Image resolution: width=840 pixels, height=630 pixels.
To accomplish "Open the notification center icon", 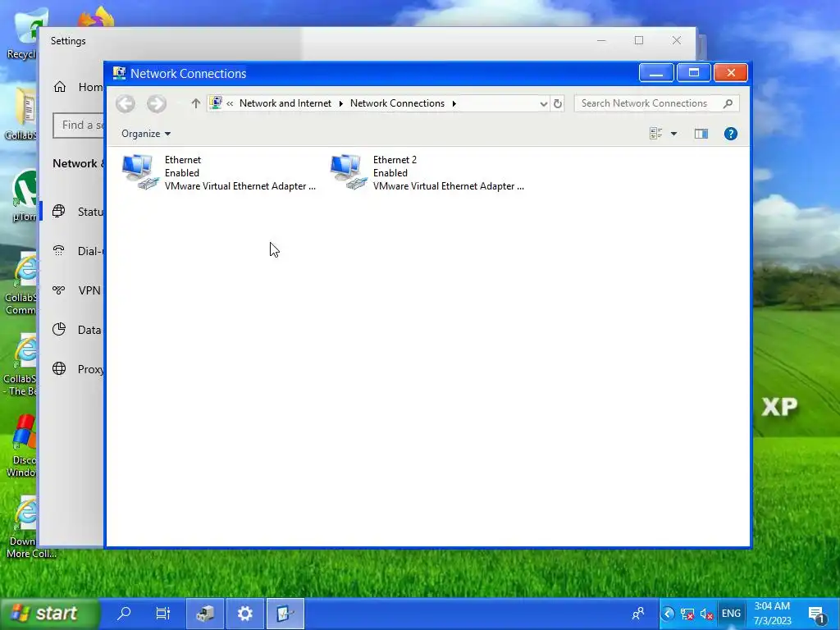I will (x=816, y=614).
